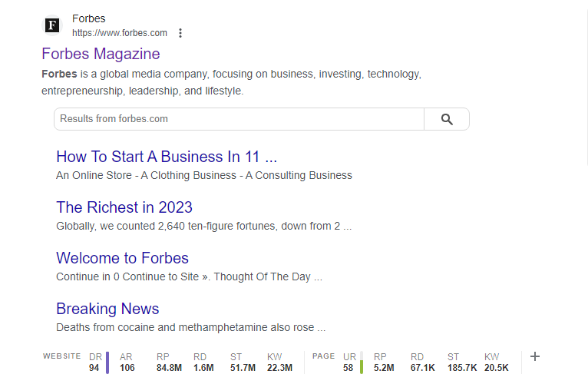Open the three-dot options next to forbes.com URL
The width and height of the screenshot is (588, 384).
pyautogui.click(x=180, y=33)
